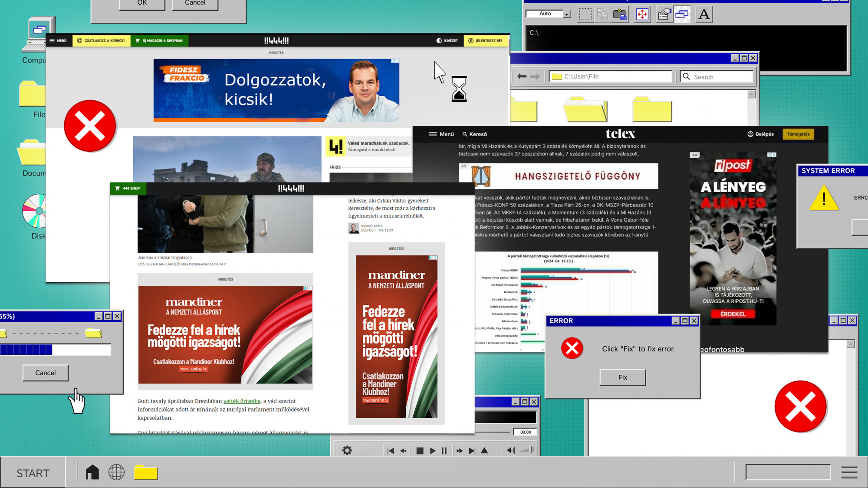Open the globe browser icon in taskbar

click(x=116, y=472)
